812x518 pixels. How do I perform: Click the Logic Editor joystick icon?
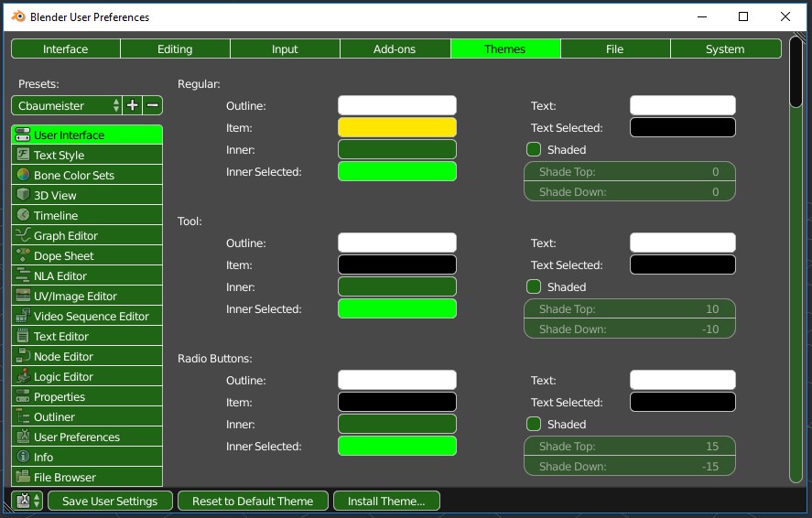click(23, 376)
